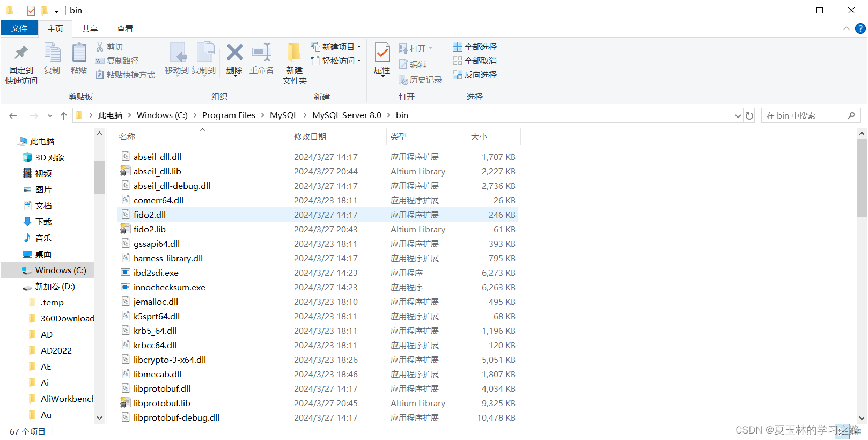Viewport: 868px width, 440px height.
Task: Open the Quick Access Toolbar customize dropdown
Action: (x=56, y=11)
